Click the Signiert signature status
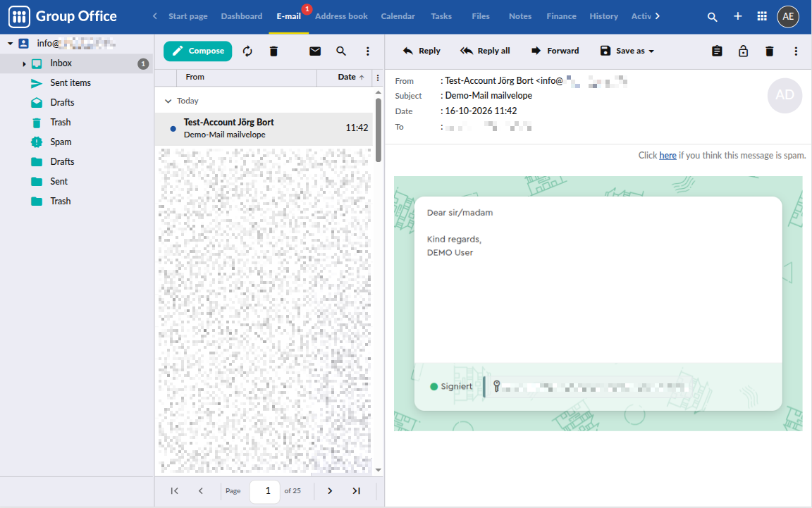This screenshot has width=812, height=508. 452,386
